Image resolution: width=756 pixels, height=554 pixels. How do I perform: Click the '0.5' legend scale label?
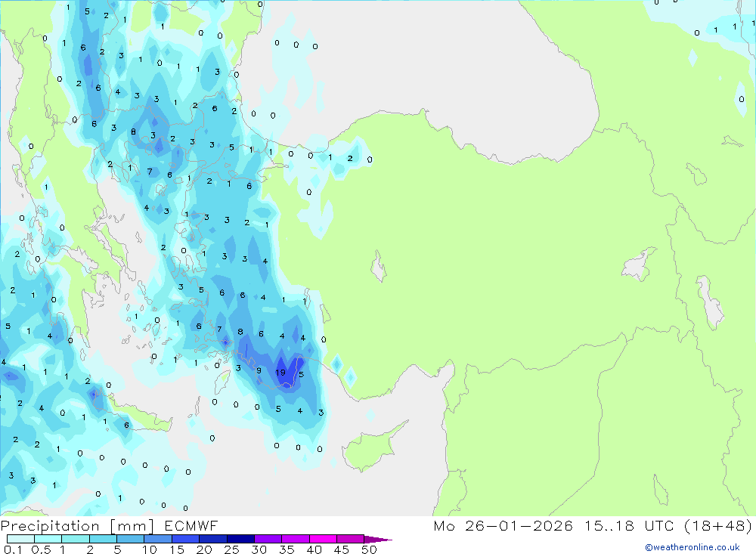click(41, 549)
